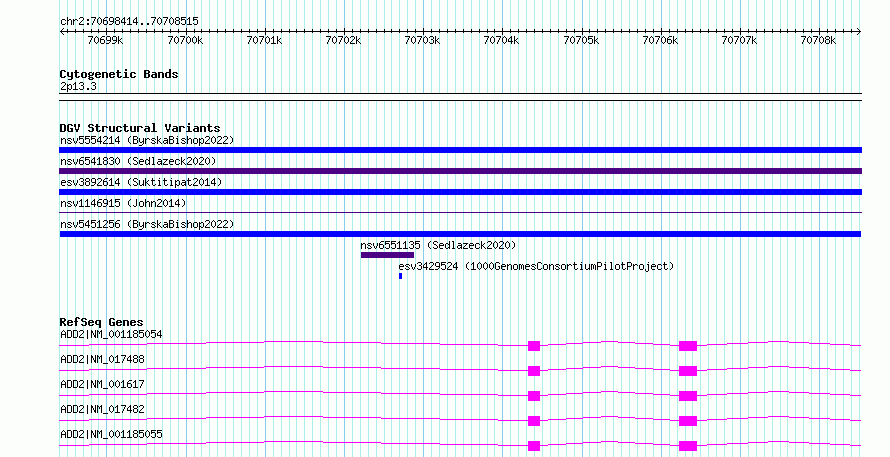Image resolution: width=890 pixels, height=457 pixels.
Task: Click the 70699k ruler tick label
Action: coord(106,40)
